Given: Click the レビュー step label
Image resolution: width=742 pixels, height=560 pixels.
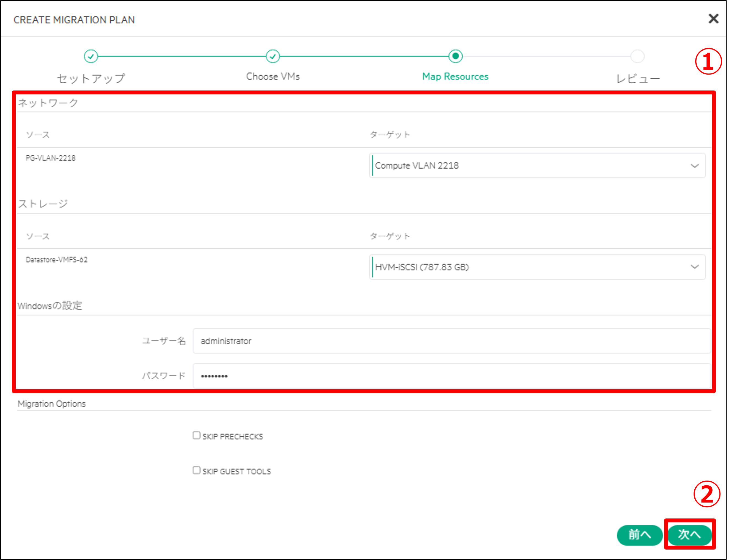Looking at the screenshot, I should (x=637, y=79).
